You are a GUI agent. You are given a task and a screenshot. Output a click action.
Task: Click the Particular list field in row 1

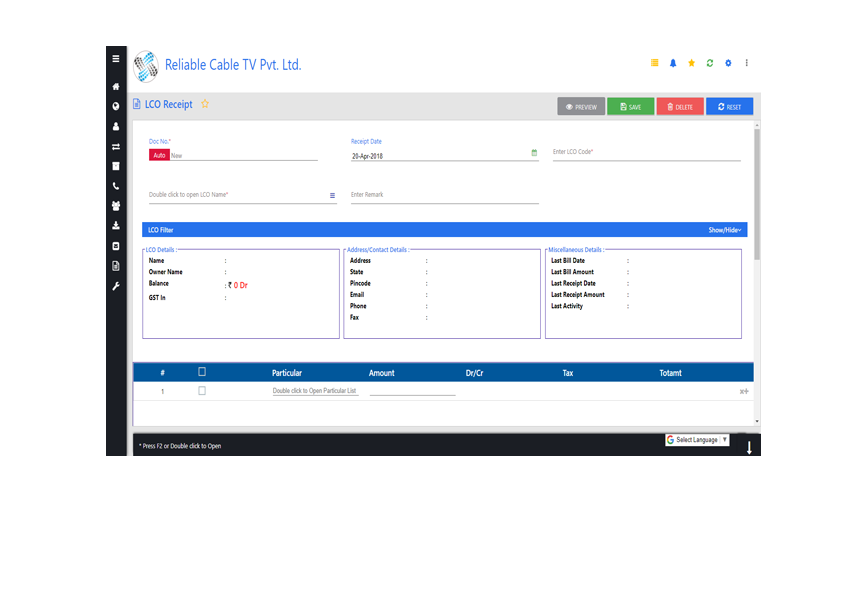click(315, 391)
